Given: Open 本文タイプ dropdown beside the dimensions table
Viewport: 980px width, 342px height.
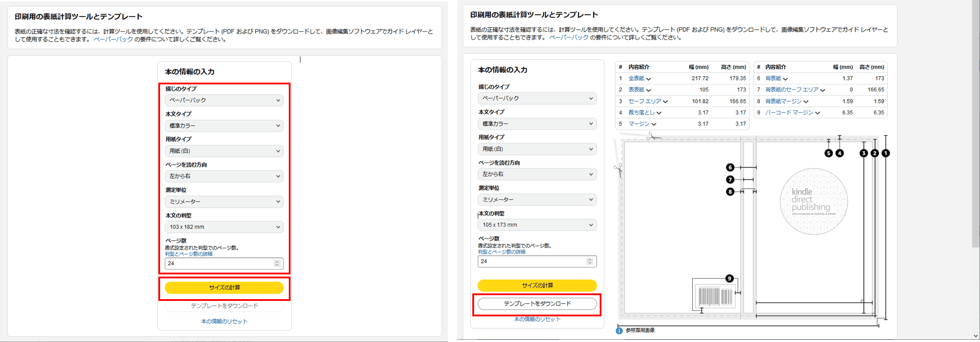Looking at the screenshot, I should pos(537,124).
